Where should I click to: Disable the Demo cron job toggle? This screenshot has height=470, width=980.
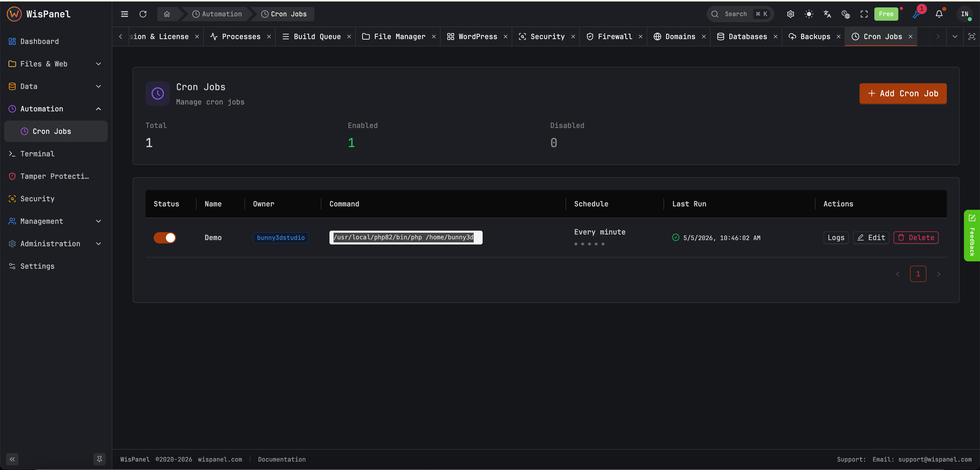pyautogui.click(x=165, y=238)
